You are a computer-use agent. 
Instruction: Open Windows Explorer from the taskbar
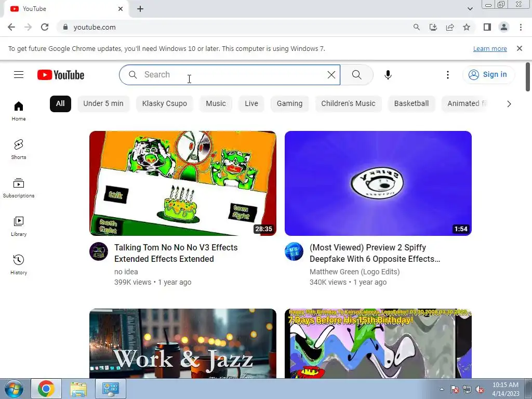point(79,389)
